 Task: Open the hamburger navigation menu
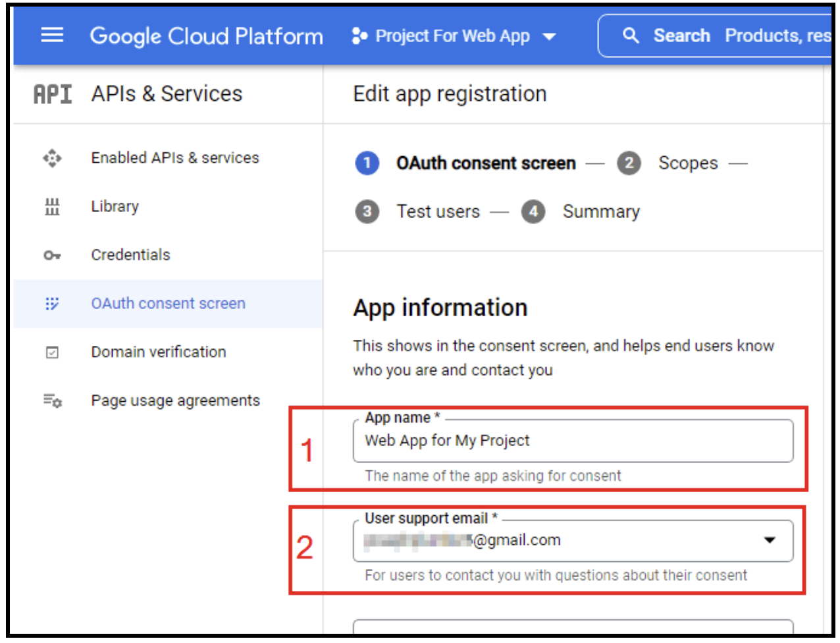[x=52, y=36]
